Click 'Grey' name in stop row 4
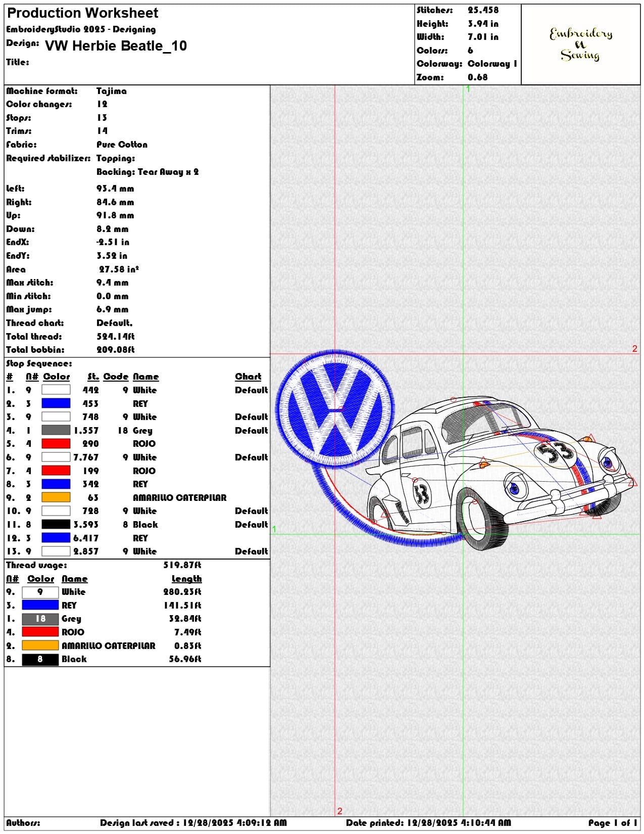Image resolution: width=644 pixels, height=834 pixels. click(x=142, y=431)
